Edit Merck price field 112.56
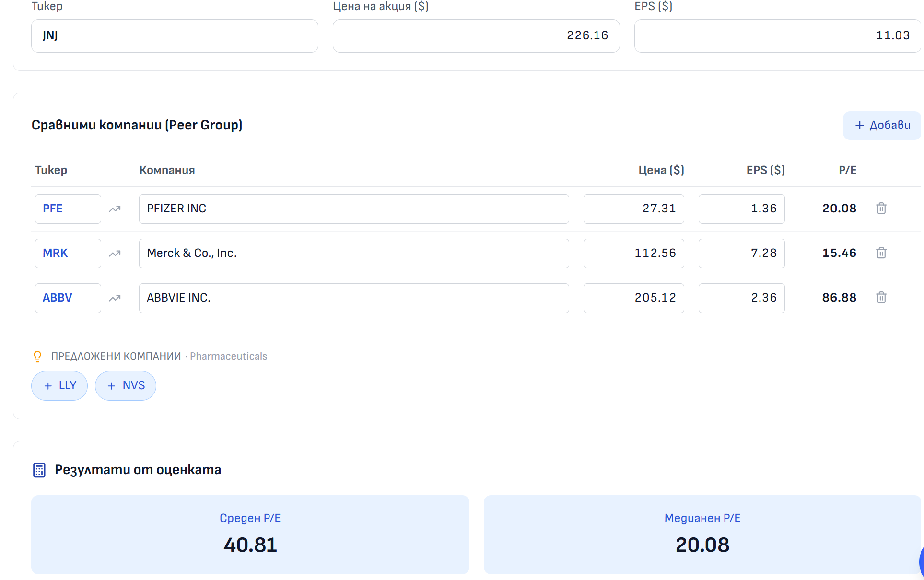This screenshot has width=924, height=580. (x=634, y=254)
